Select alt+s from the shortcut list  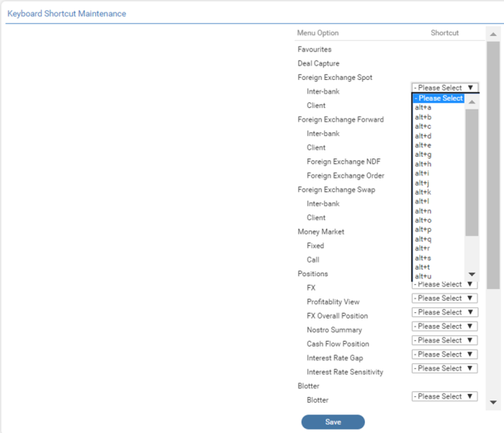pos(423,258)
